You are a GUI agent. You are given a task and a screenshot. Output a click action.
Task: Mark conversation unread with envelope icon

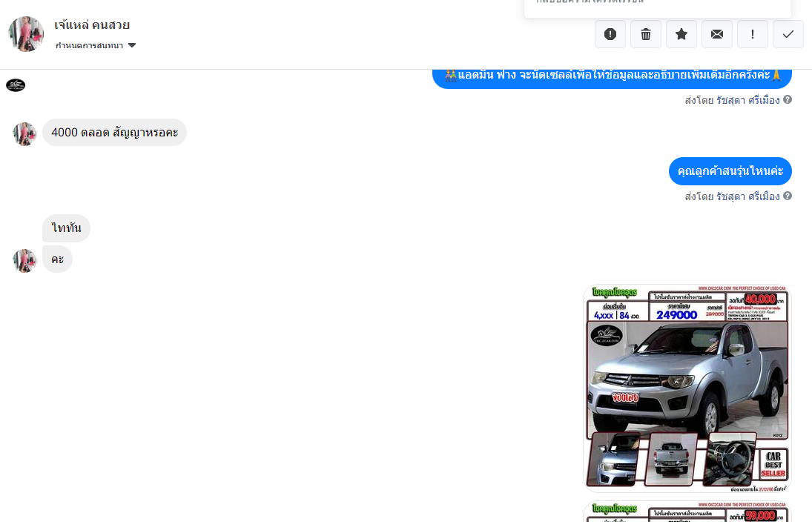[x=717, y=34]
